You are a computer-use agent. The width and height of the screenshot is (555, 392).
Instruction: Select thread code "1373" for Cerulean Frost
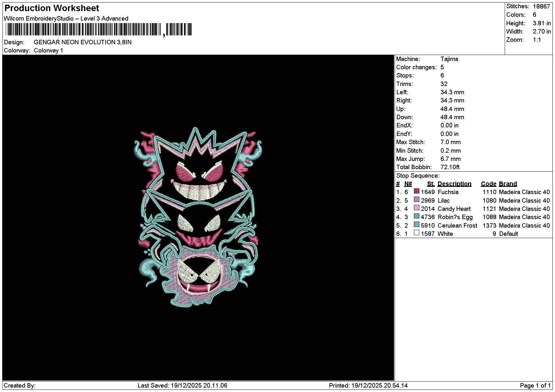pyautogui.click(x=490, y=225)
